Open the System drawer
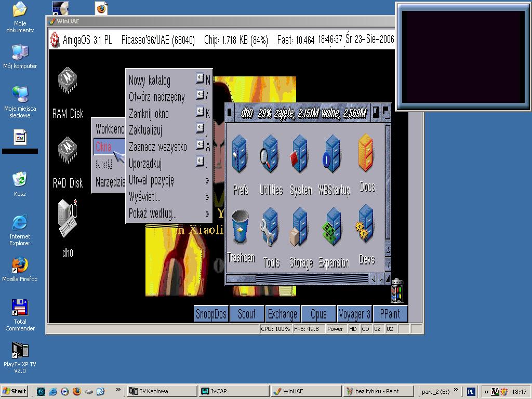This screenshot has height=399, width=532. click(300, 154)
